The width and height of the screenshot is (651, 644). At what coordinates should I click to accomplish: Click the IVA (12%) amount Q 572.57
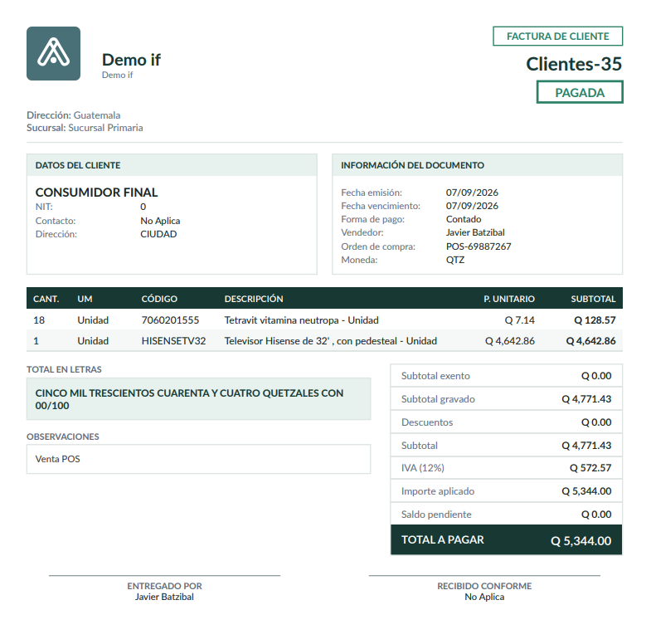point(590,468)
